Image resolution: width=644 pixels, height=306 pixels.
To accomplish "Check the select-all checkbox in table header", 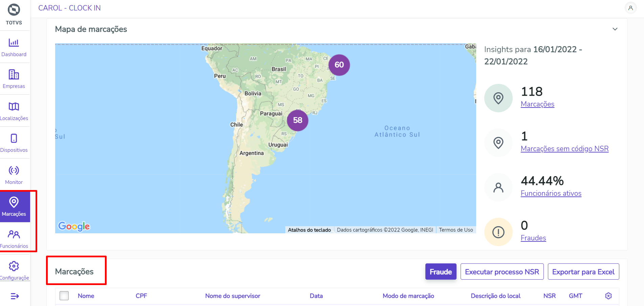I will coord(64,296).
